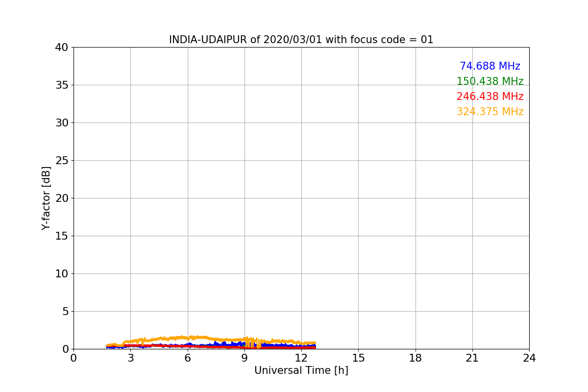Viewport: 588px width, 392px height.
Task: Click the Y-factor [dB] axis label
Action: 46,198
